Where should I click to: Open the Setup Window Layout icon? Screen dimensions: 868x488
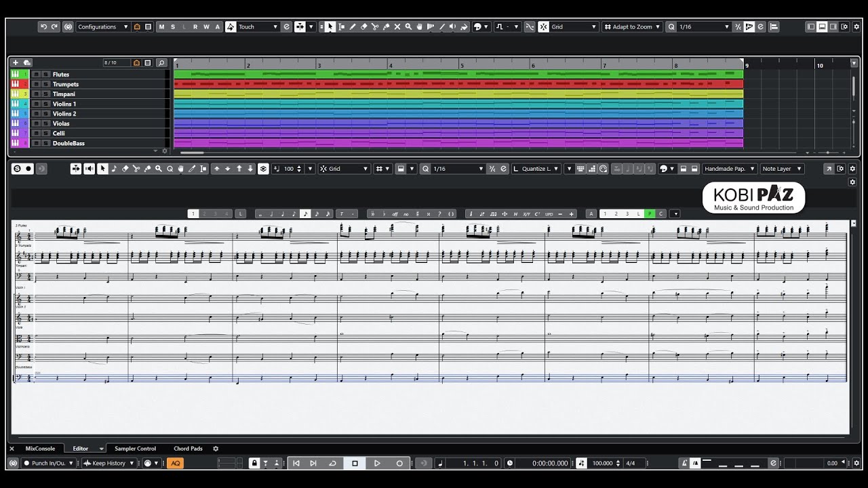click(844, 27)
